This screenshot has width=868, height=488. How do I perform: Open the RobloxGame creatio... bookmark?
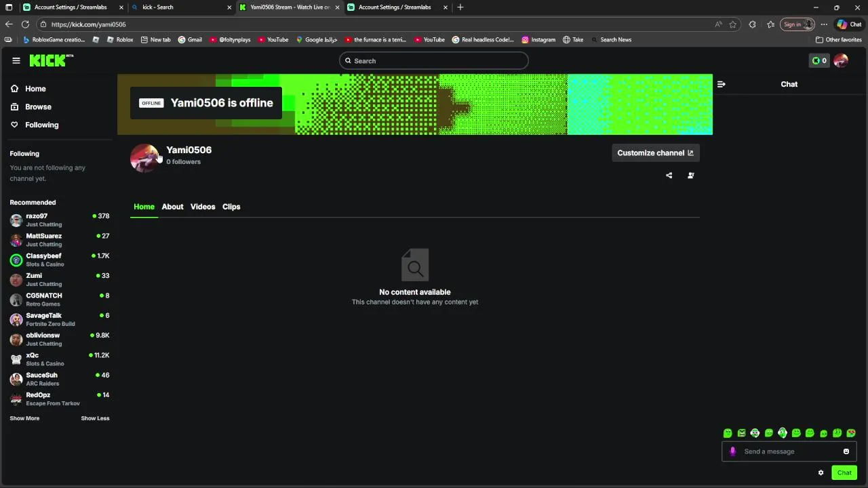tap(54, 39)
